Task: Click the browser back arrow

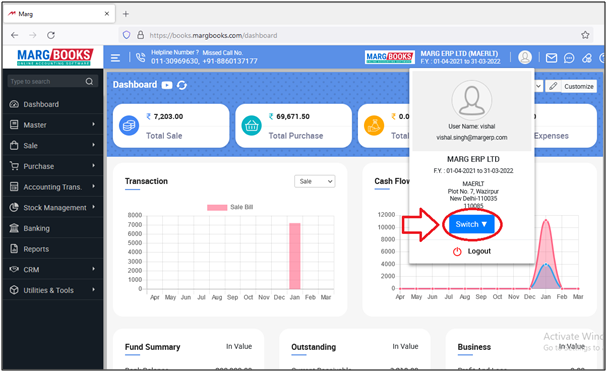Action: tap(14, 35)
